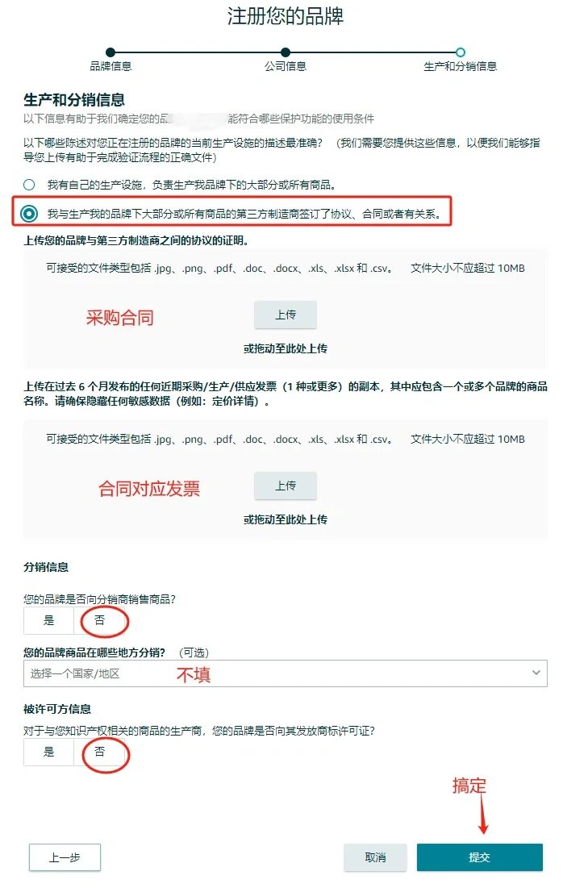Click the 公司信息 step dot
This screenshot has width=588, height=888.
click(285, 52)
